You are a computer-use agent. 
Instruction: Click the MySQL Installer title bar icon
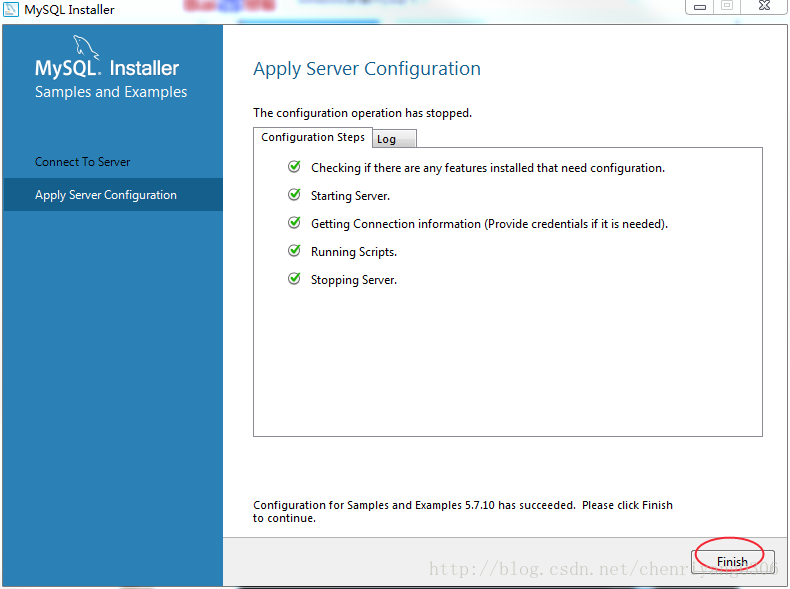[11, 9]
